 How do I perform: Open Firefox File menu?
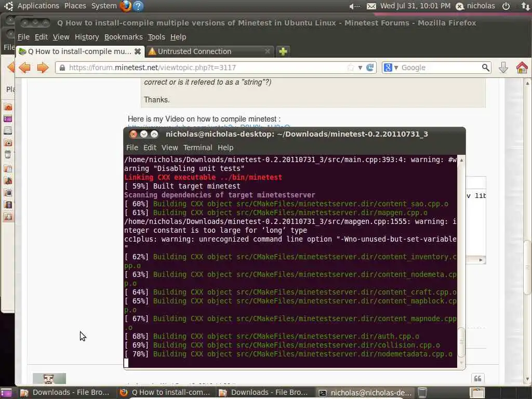[23, 37]
